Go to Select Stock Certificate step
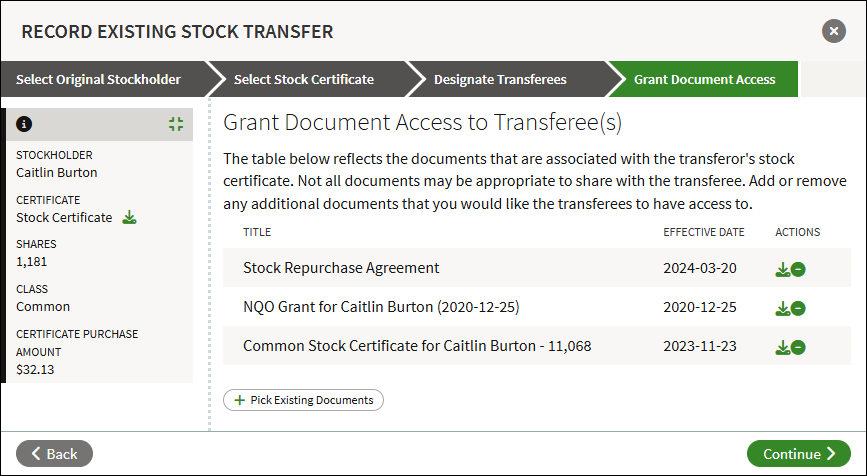Viewport: 867px width, 476px height. click(x=304, y=79)
